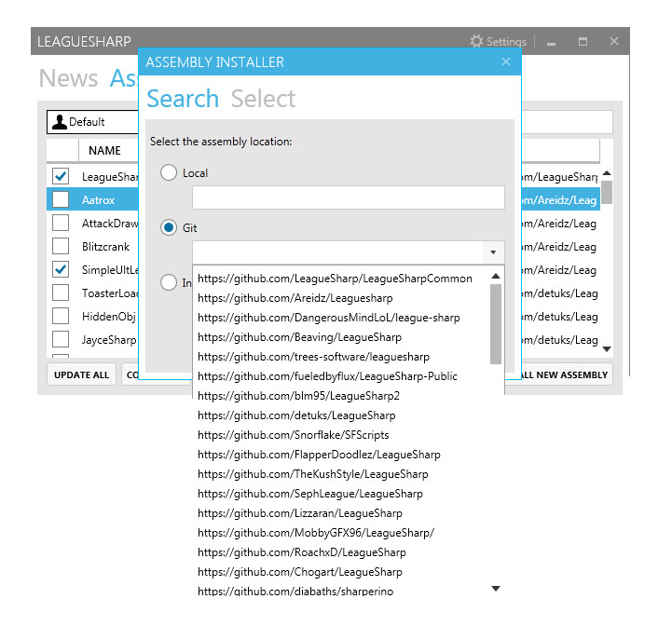Image resolution: width=672 pixels, height=626 pixels.
Task: Click the Local path input field
Action: pos(349,197)
